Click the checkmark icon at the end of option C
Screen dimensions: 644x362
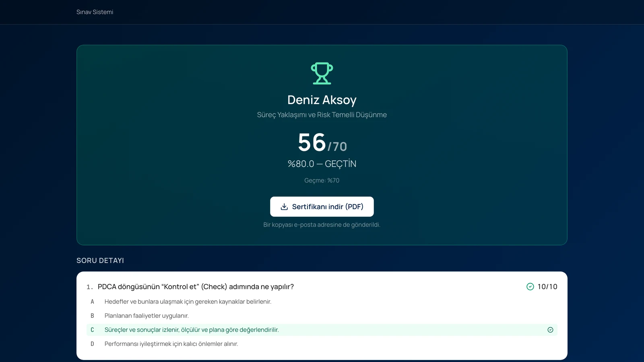tap(550, 330)
